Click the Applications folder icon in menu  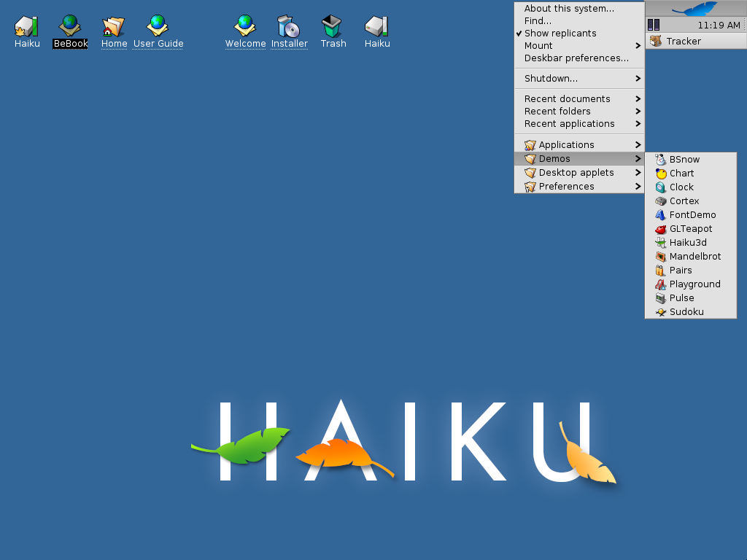point(530,145)
